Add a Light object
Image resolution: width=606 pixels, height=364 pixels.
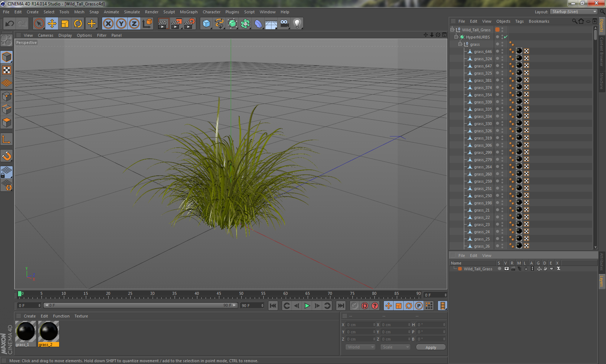[297, 24]
